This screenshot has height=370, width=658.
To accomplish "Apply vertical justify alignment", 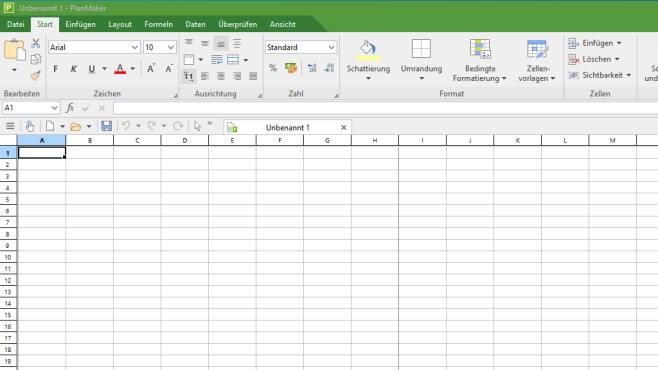I will [x=237, y=43].
